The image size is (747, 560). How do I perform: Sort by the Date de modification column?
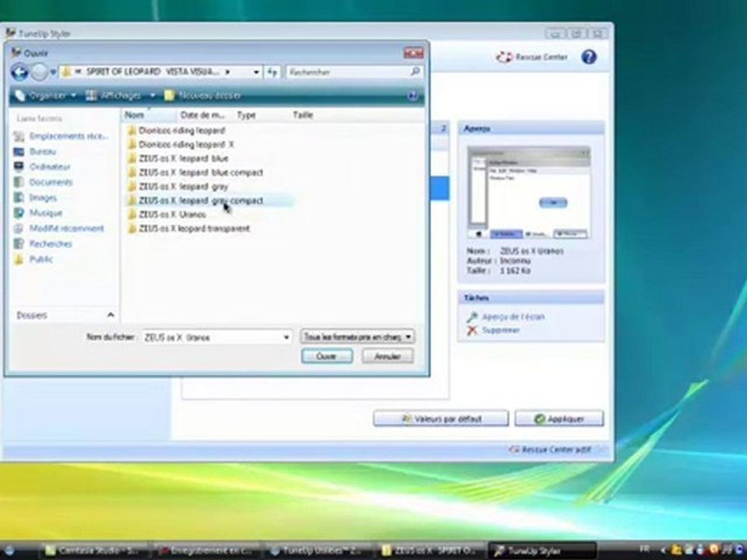coord(205,115)
